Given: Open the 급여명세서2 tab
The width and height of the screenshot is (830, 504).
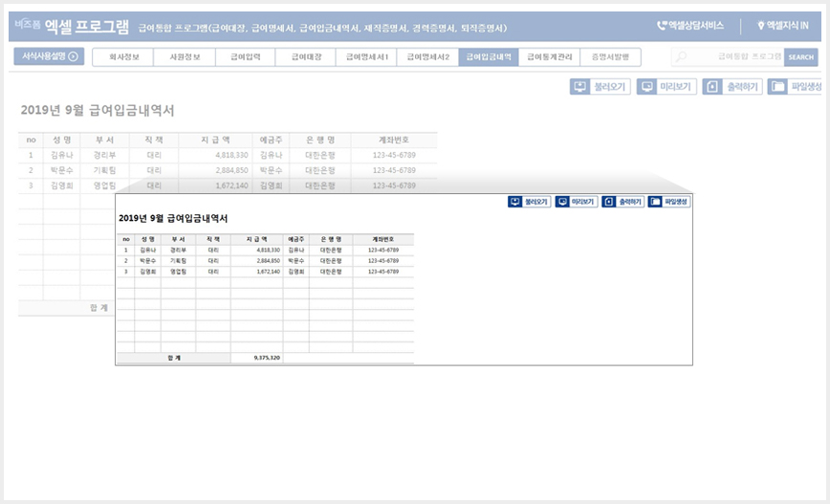Looking at the screenshot, I should pyautogui.click(x=427, y=57).
